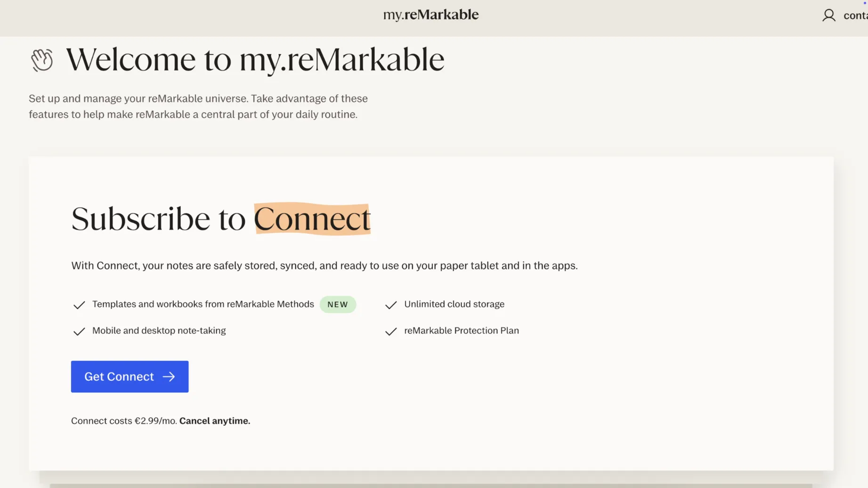Viewport: 868px width, 488px height.
Task: Open account menu next to profile icon
Action: [x=855, y=16]
